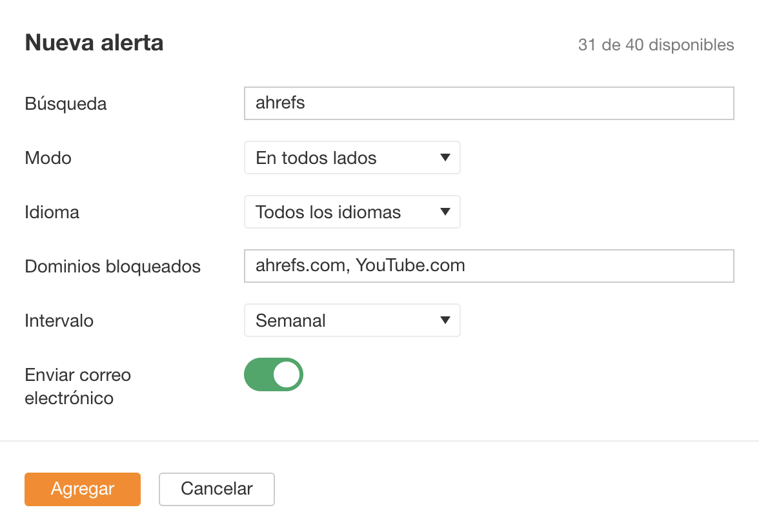Click the 'Dominios bloqueados' label
This screenshot has width=759, height=532.
(113, 267)
